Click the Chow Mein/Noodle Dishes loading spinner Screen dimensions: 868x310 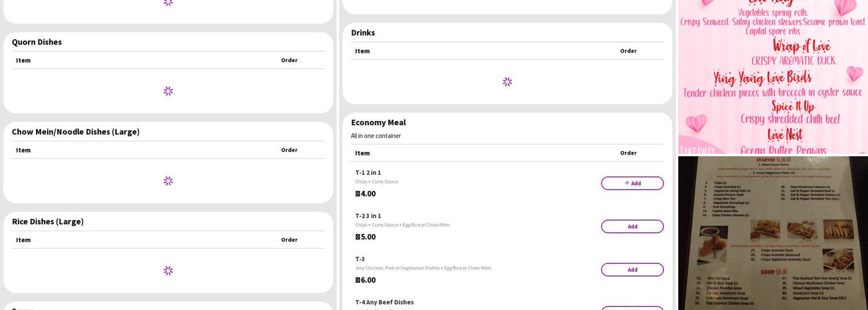(168, 181)
